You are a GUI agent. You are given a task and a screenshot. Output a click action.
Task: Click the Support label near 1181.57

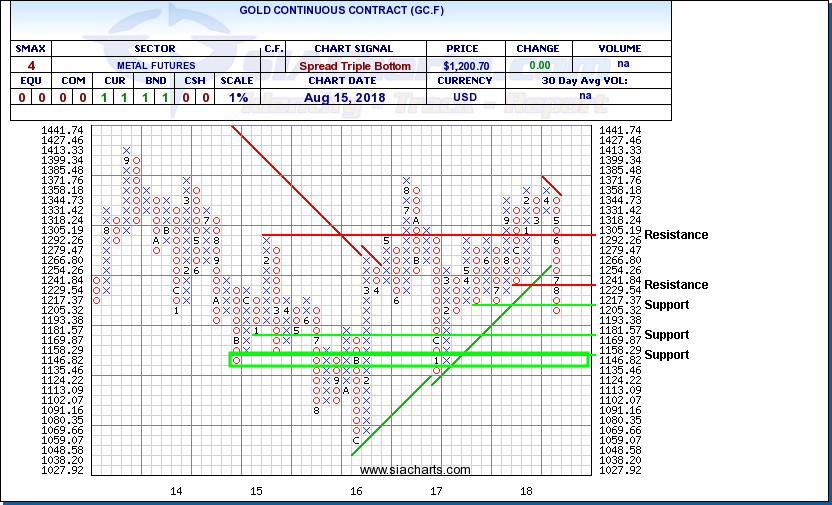pos(666,335)
